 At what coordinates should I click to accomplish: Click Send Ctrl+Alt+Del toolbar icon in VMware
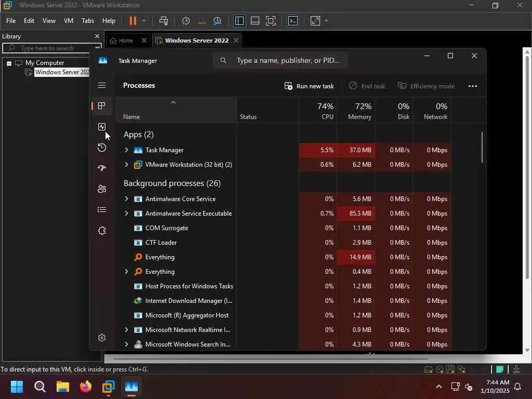pos(164,21)
